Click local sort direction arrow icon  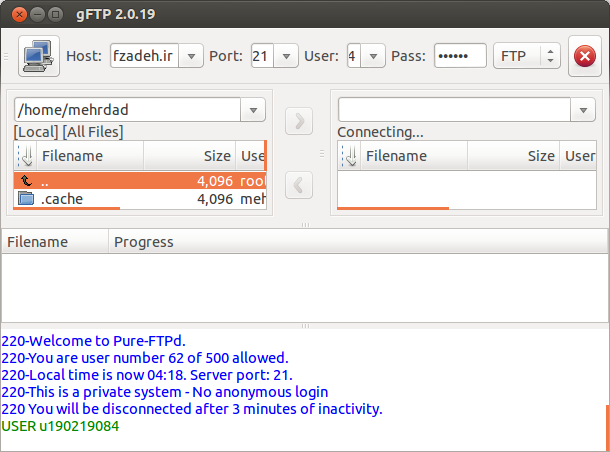(x=26, y=156)
